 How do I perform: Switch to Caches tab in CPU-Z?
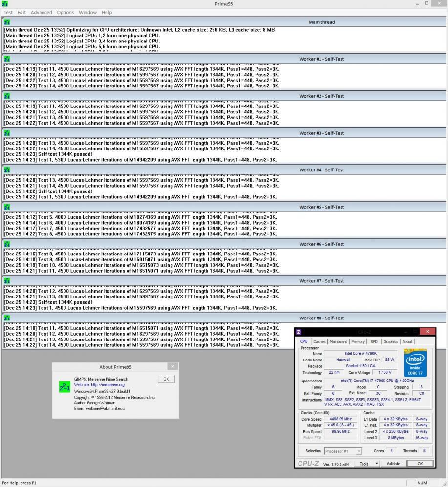click(x=320, y=341)
